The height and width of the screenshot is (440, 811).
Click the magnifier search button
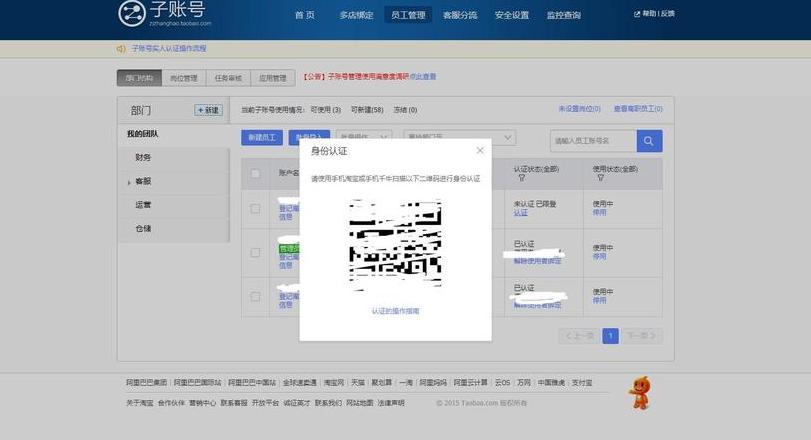point(649,141)
